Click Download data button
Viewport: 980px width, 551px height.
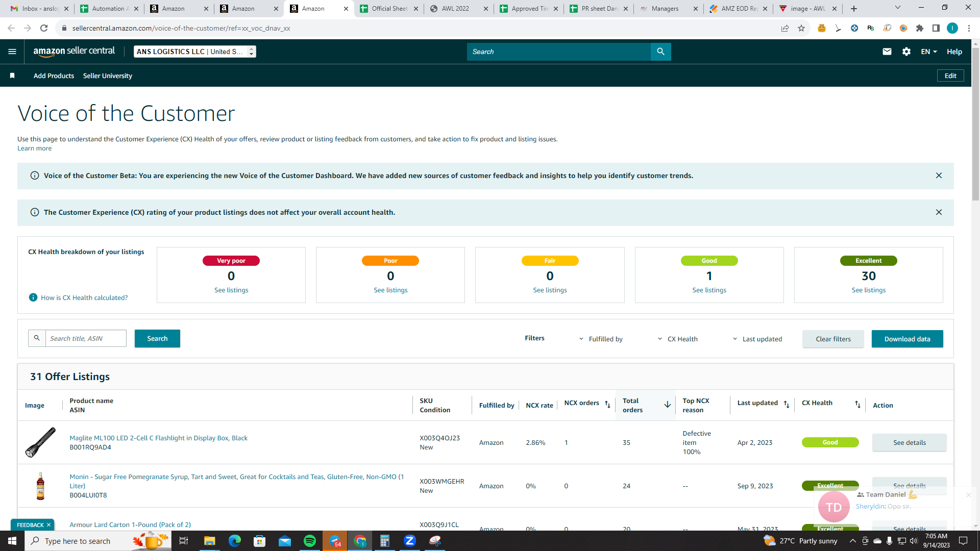907,339
